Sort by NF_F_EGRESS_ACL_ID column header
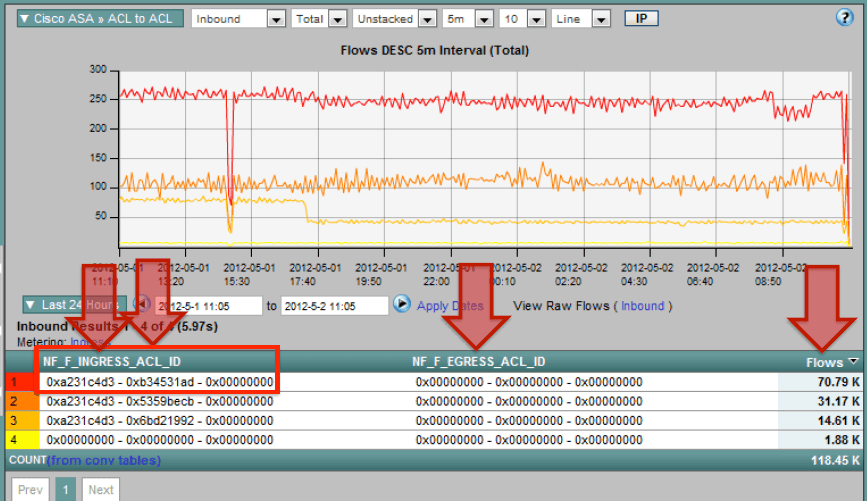The height and width of the screenshot is (501, 868). click(479, 361)
